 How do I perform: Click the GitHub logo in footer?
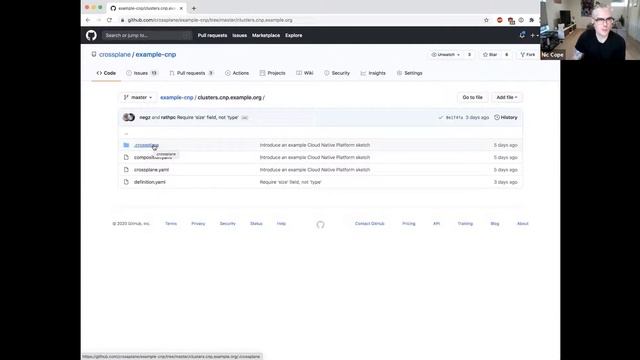[x=320, y=224]
